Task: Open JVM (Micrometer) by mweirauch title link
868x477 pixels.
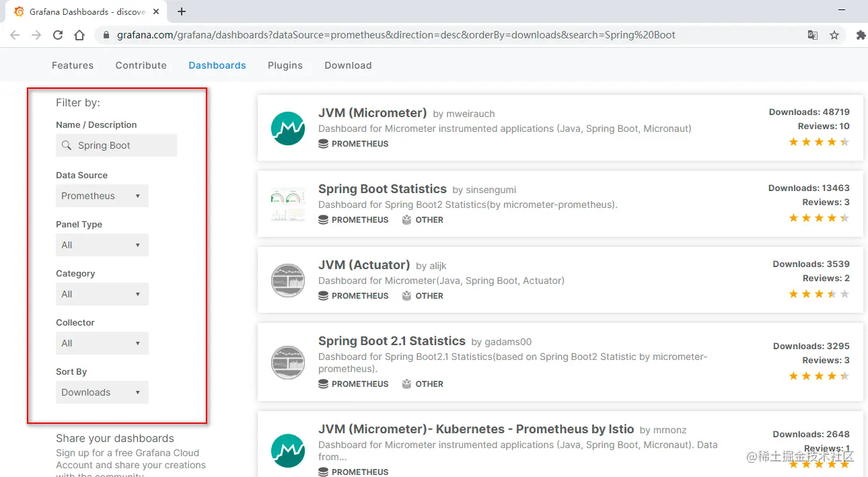Action: click(x=373, y=113)
